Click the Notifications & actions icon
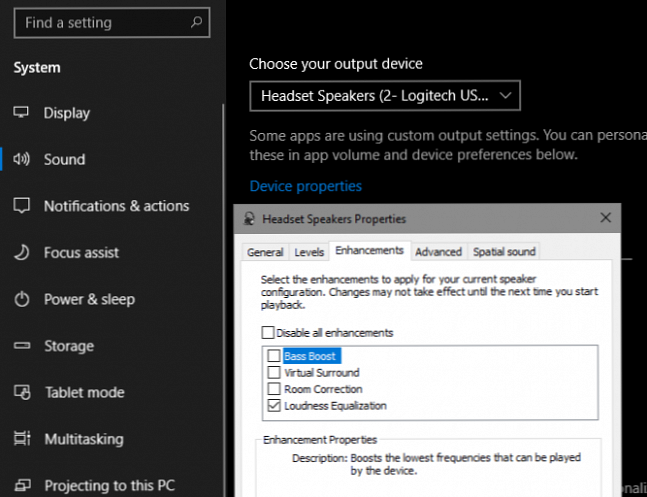Screen dimensions: 647x497 pyautogui.click(x=21, y=206)
